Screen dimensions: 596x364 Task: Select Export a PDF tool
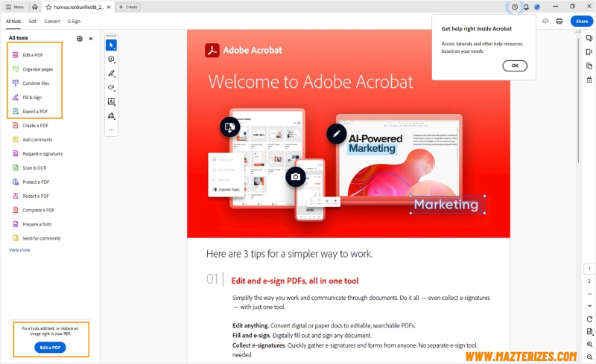coord(35,112)
